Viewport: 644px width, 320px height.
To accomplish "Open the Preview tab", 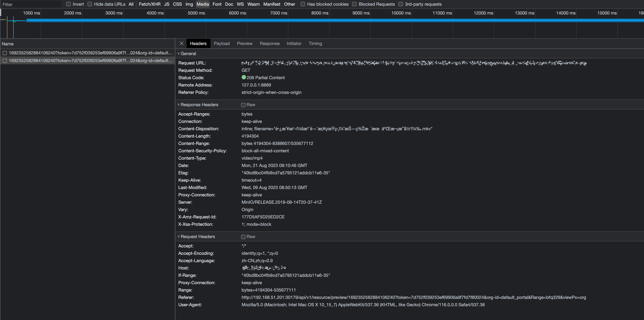I will tap(245, 44).
